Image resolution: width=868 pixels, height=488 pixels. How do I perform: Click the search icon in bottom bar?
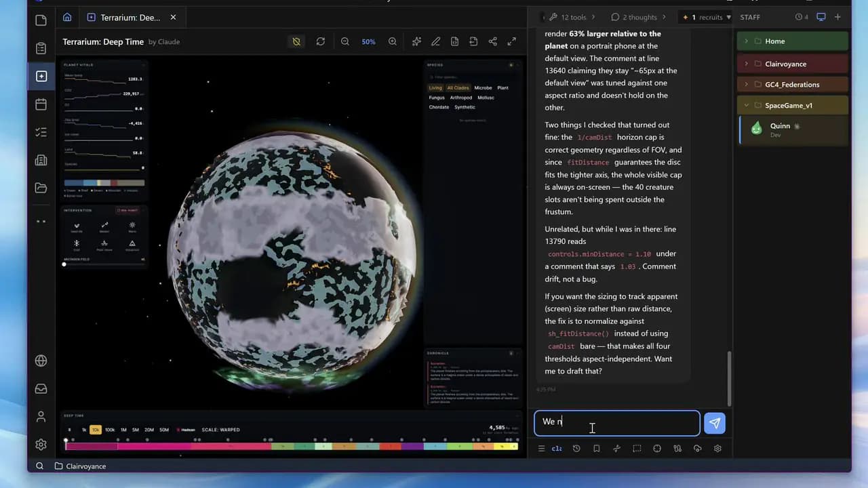[x=40, y=466]
